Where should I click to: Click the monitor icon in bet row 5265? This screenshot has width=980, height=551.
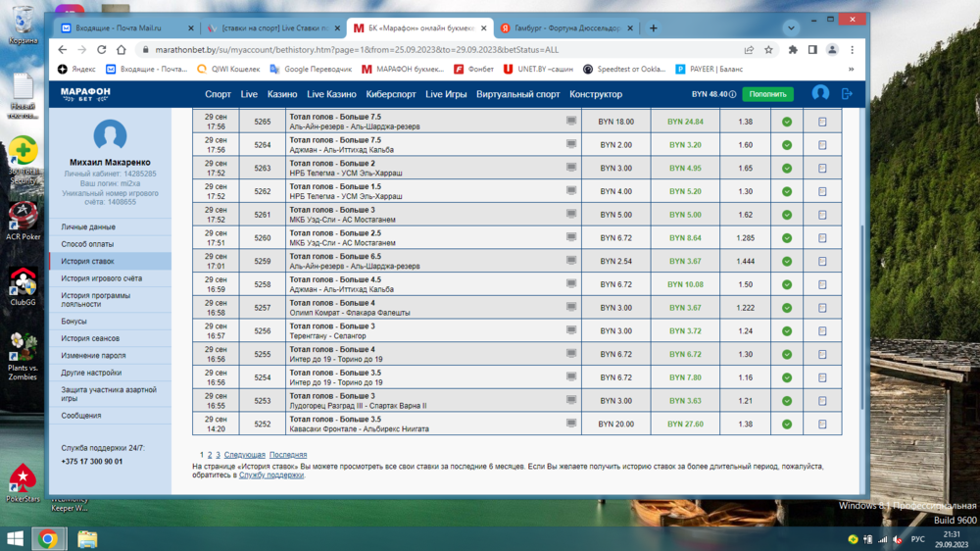tap(571, 122)
